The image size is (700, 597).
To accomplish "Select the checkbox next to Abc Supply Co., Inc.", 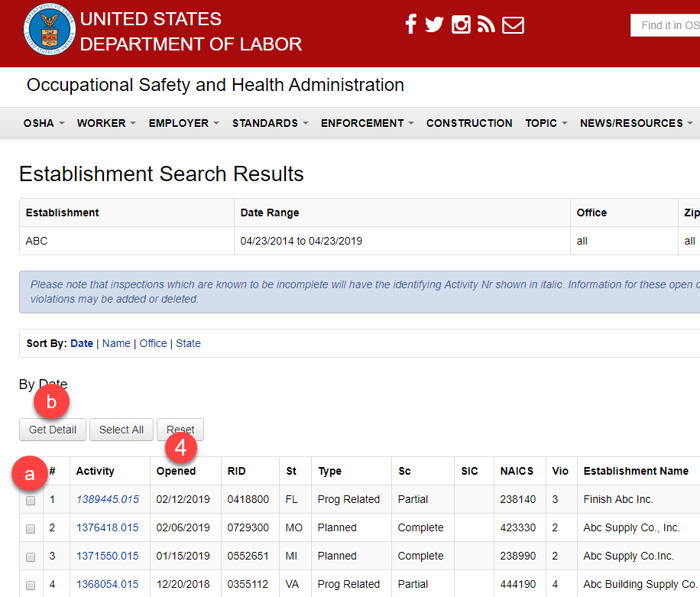I will (x=31, y=528).
